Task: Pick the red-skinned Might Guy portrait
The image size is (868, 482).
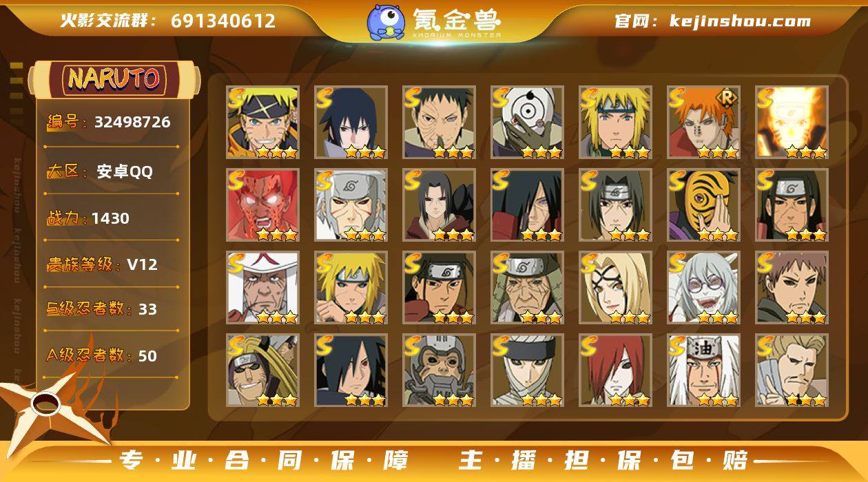Action: click(x=262, y=205)
